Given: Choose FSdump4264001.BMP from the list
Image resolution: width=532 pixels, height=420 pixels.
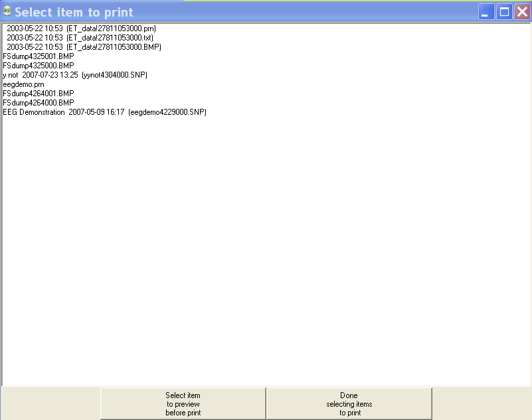Looking at the screenshot, I should click(39, 94).
